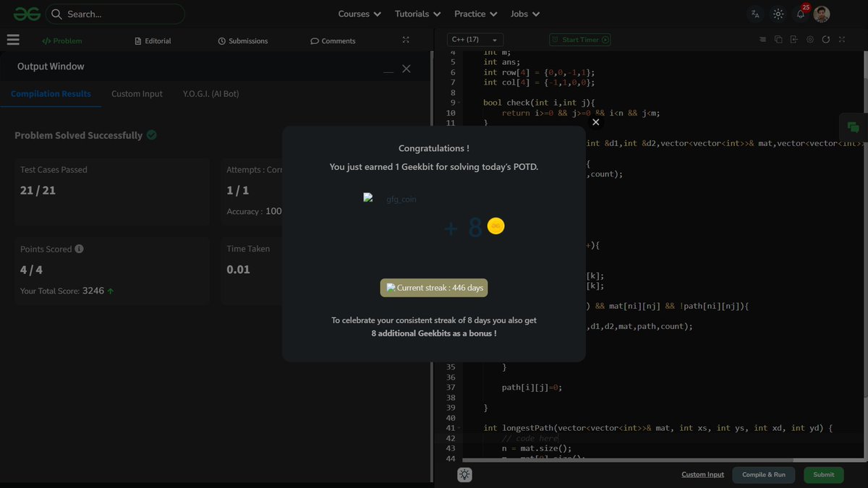Switch to the Problem tab
868x488 pixels.
click(62, 41)
